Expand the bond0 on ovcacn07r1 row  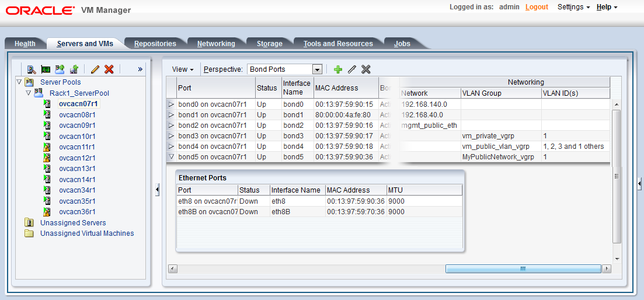click(x=171, y=104)
